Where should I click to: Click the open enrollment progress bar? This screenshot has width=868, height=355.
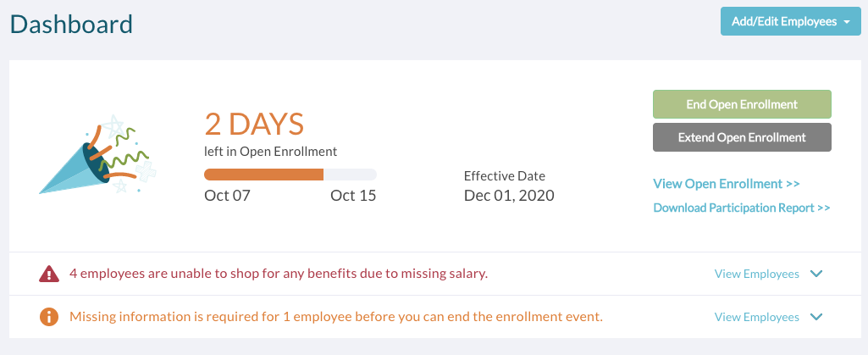(x=290, y=175)
